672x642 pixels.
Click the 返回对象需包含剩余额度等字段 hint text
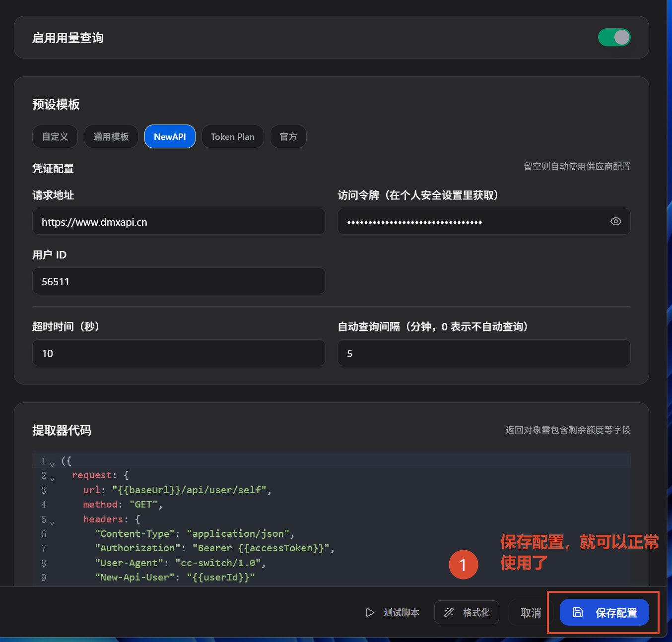568,430
